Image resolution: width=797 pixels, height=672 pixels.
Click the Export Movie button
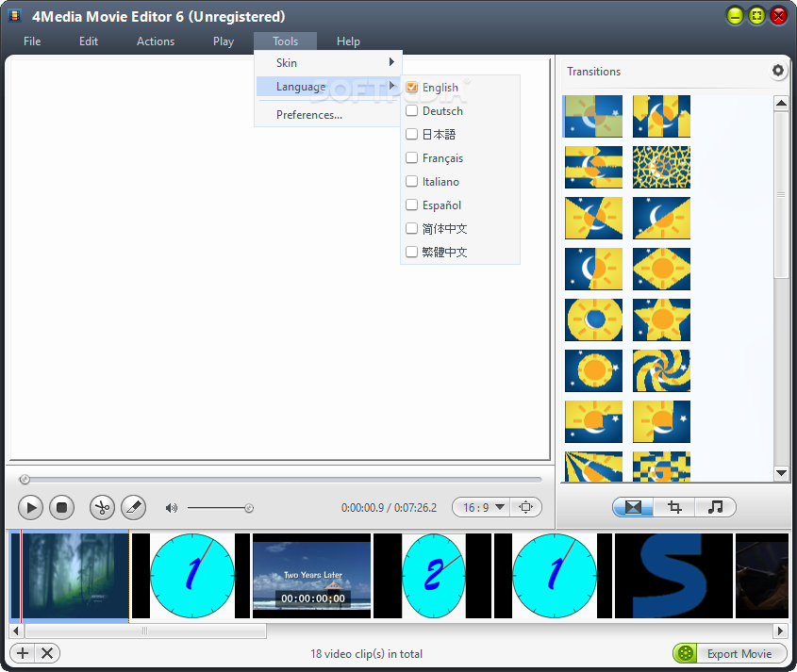pyautogui.click(x=730, y=653)
